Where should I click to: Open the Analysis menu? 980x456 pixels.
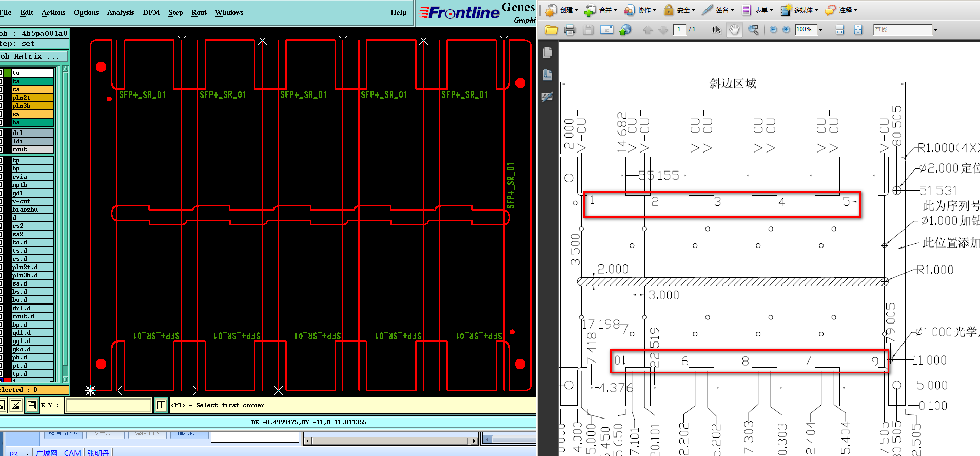[x=121, y=12]
